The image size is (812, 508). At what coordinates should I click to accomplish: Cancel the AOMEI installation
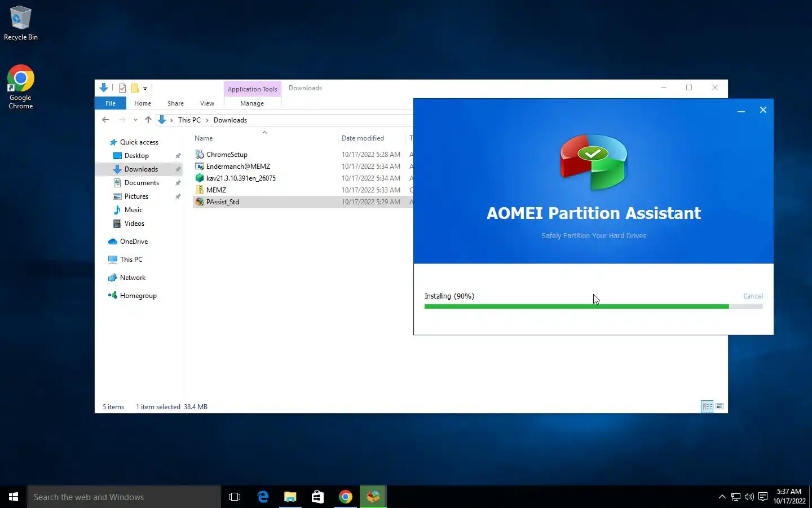pyautogui.click(x=753, y=296)
